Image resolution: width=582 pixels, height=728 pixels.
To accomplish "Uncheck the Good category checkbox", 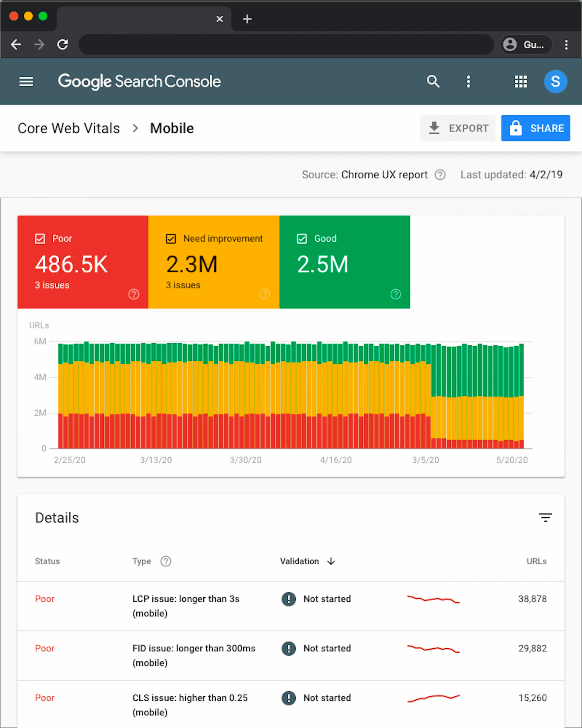I will [302, 238].
